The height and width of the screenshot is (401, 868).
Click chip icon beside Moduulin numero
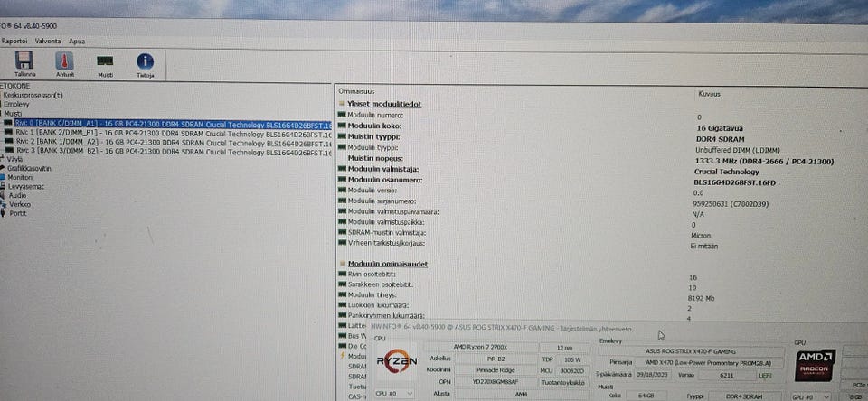[x=342, y=115]
